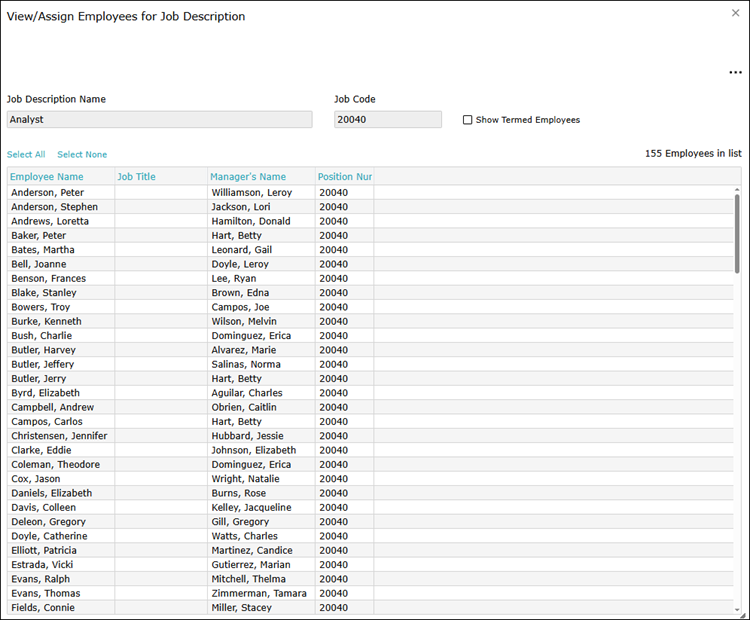Select the Bates, Martha employee row
The image size is (750, 620).
43,250
